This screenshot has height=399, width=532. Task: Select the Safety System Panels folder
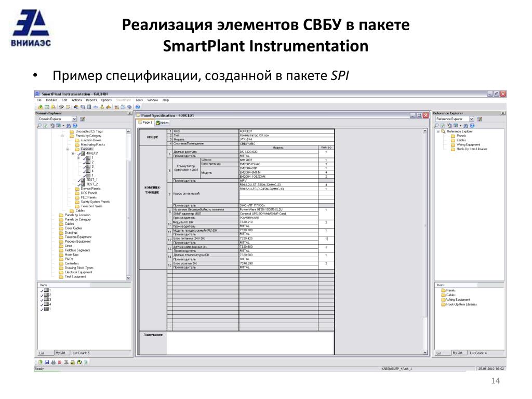[92, 202]
